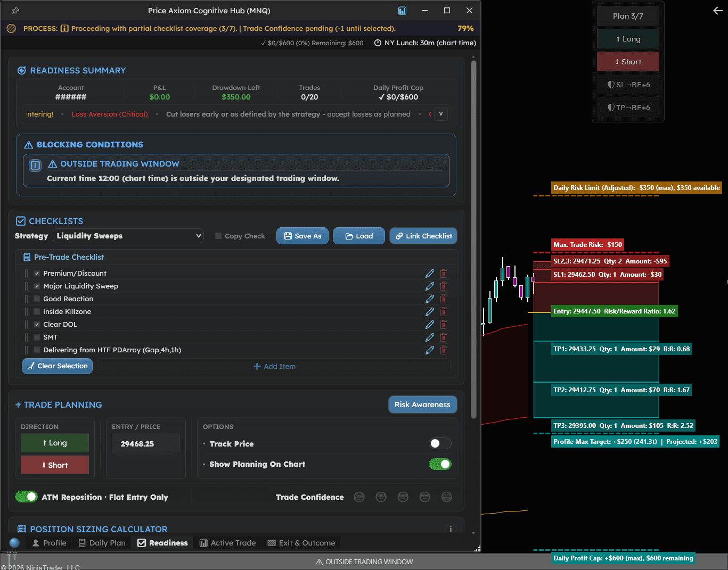
Task: Edit the inside Killzone item
Action: [430, 311]
